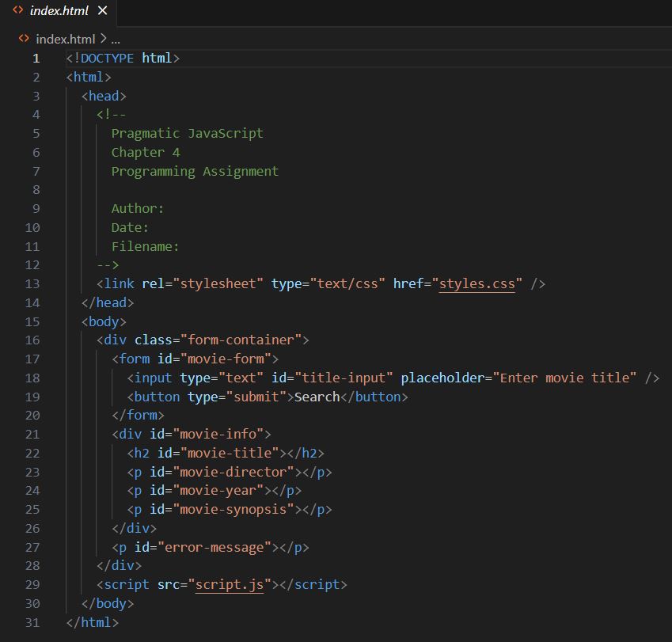This screenshot has height=642, width=672.
Task: Click the stylesheet link tag on line 13
Action: pos(118,283)
